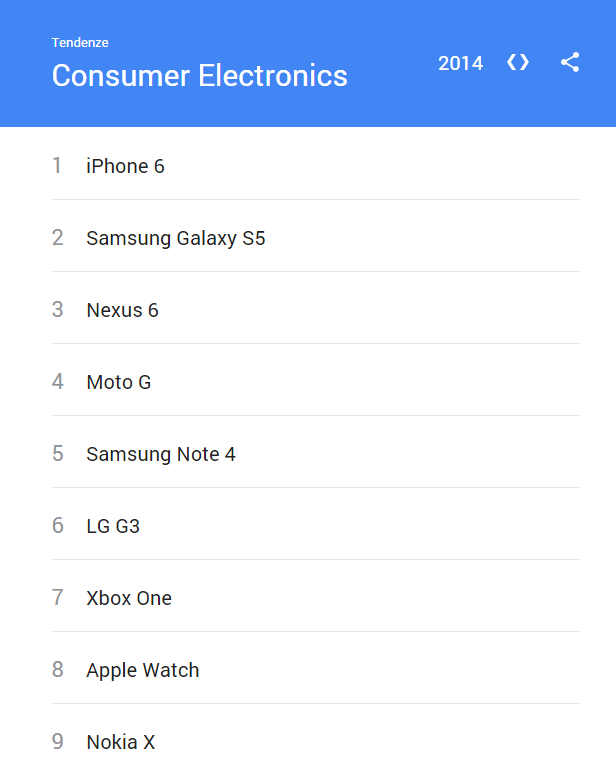Select the Apple Watch entry
The image size is (616, 770).
(x=143, y=670)
